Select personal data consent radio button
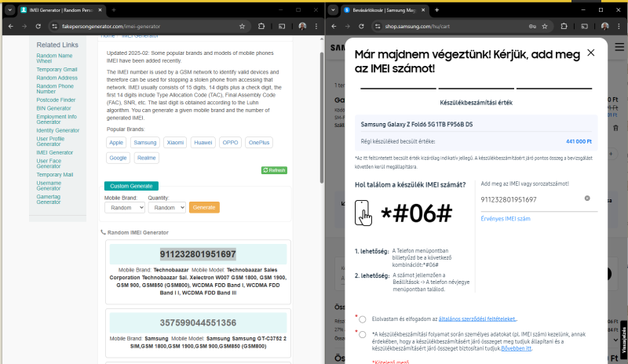The width and height of the screenshot is (628, 364). 363,334
